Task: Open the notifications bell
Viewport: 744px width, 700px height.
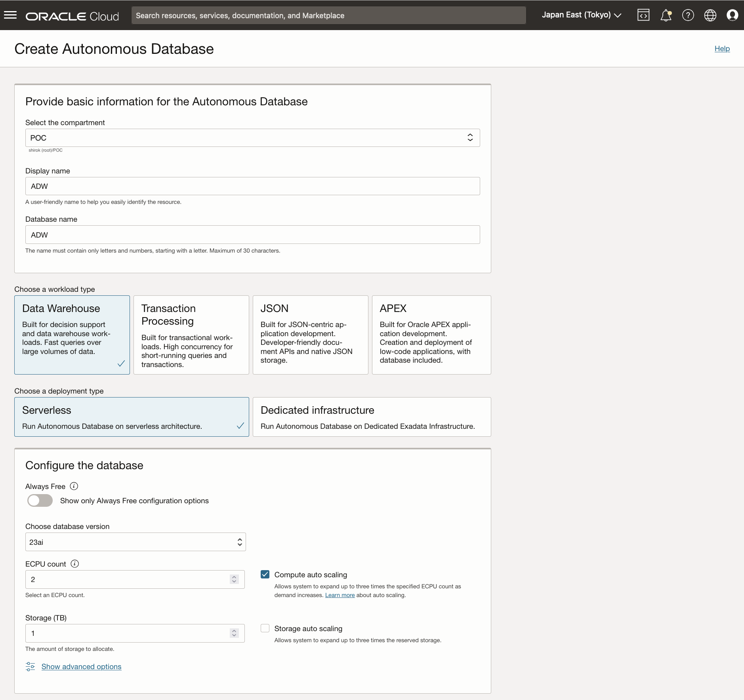Action: point(666,15)
